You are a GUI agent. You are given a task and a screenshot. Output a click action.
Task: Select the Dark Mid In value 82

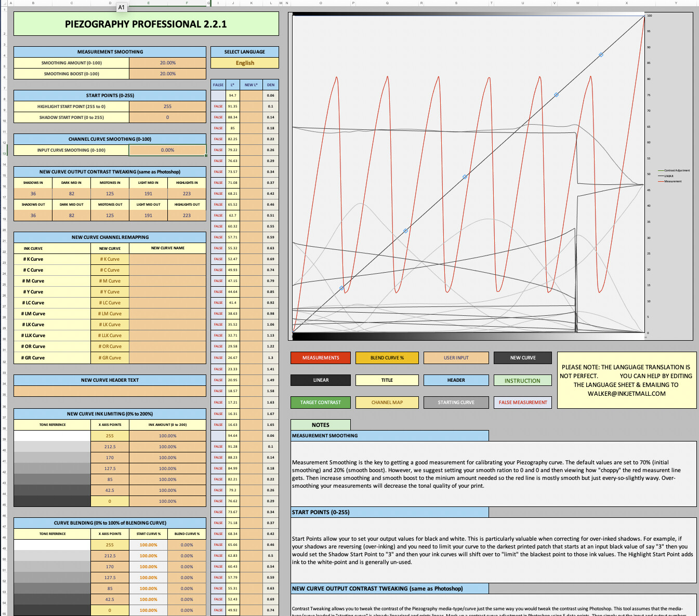click(x=72, y=194)
